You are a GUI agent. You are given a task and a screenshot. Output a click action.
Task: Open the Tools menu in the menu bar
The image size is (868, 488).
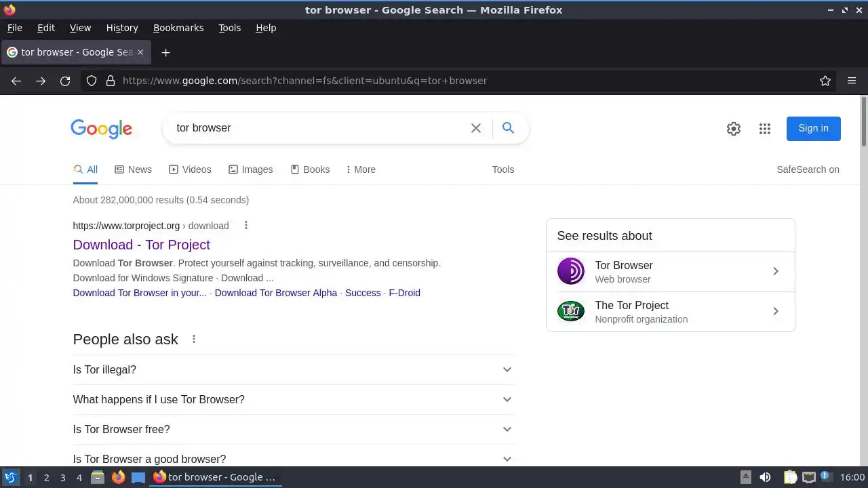pyautogui.click(x=229, y=28)
